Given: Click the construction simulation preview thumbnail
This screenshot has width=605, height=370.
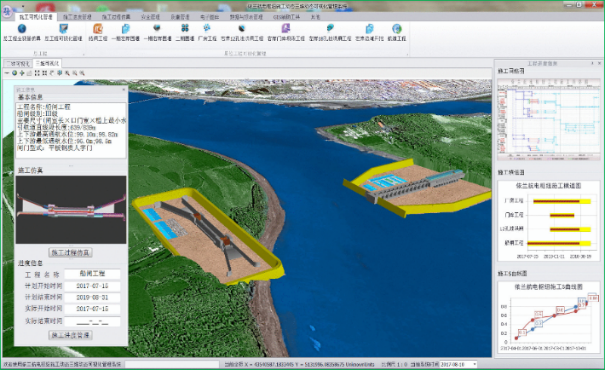Looking at the screenshot, I should (x=71, y=210).
